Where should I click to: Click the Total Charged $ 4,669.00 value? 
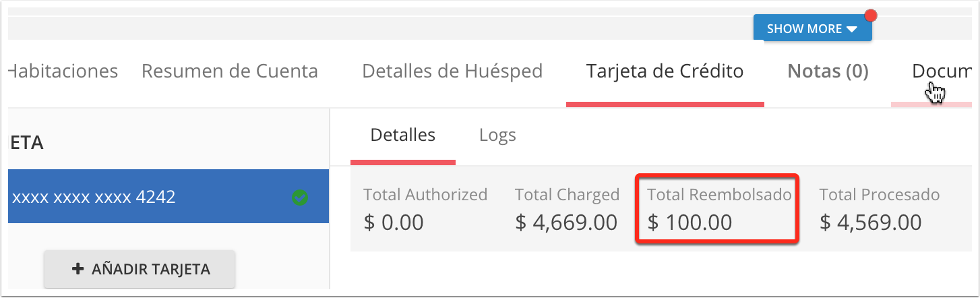click(566, 222)
